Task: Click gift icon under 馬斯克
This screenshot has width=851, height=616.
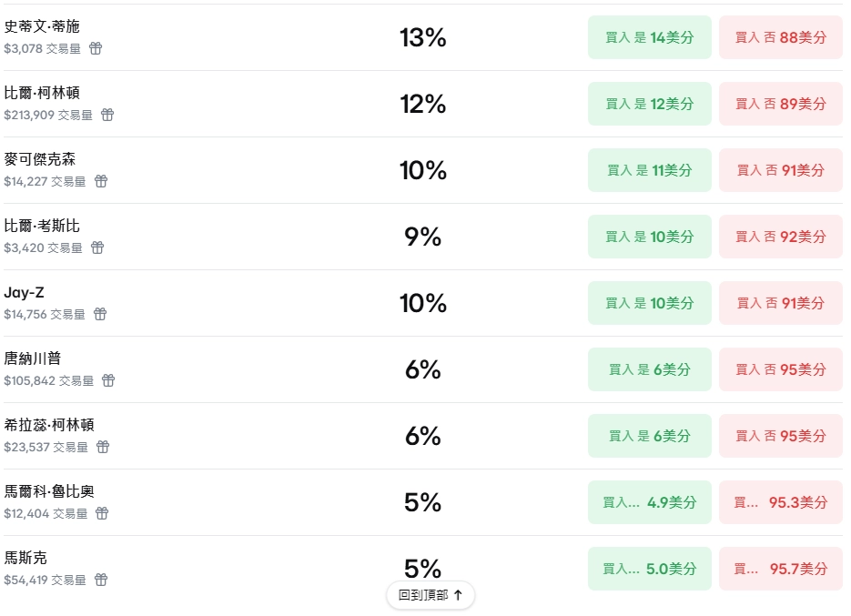Action: pos(101,580)
